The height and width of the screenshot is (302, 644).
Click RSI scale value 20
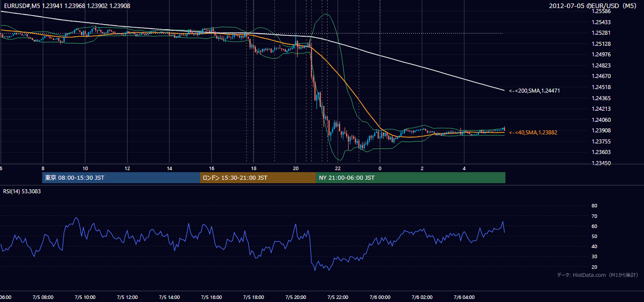point(594,267)
